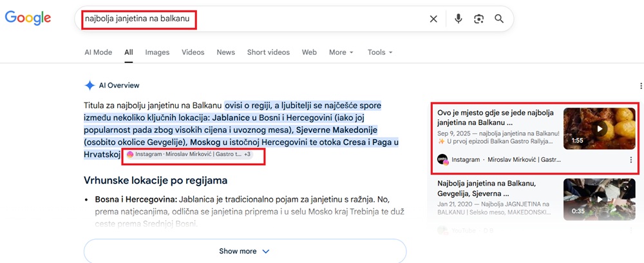Open the Short videos tab

268,52
